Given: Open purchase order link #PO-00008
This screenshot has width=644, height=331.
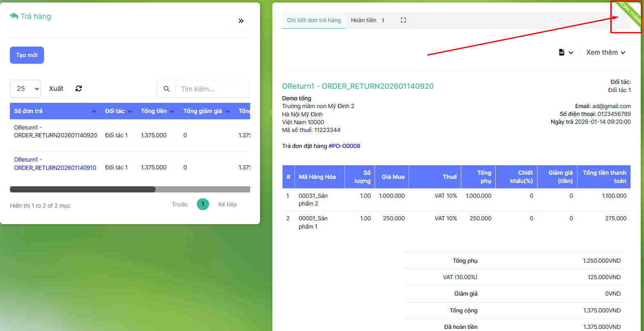Looking at the screenshot, I should click(x=344, y=146).
